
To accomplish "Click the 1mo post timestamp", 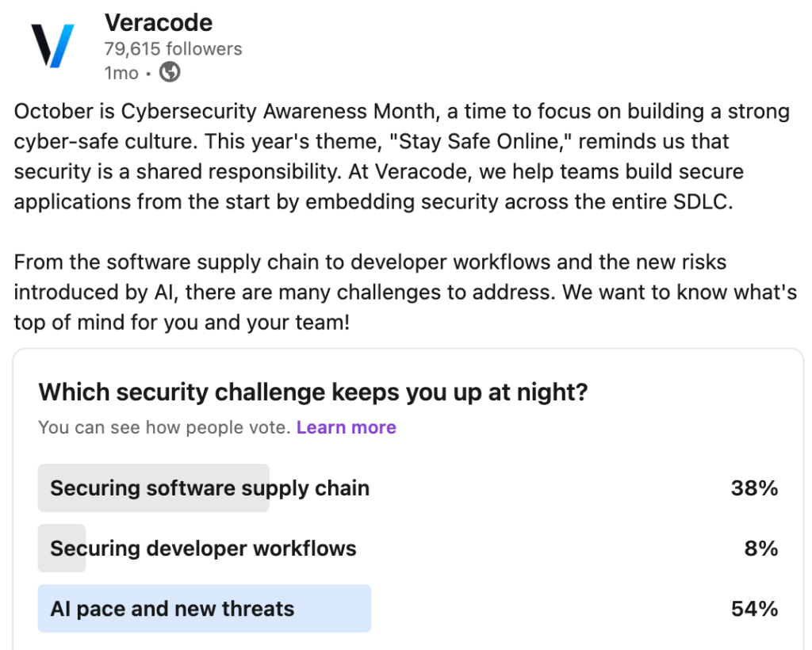I will point(121,73).
